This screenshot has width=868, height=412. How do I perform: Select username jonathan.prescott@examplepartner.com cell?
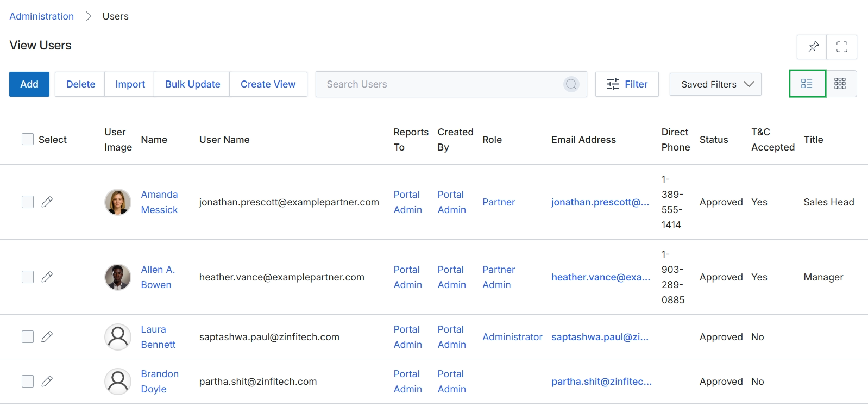coord(289,202)
